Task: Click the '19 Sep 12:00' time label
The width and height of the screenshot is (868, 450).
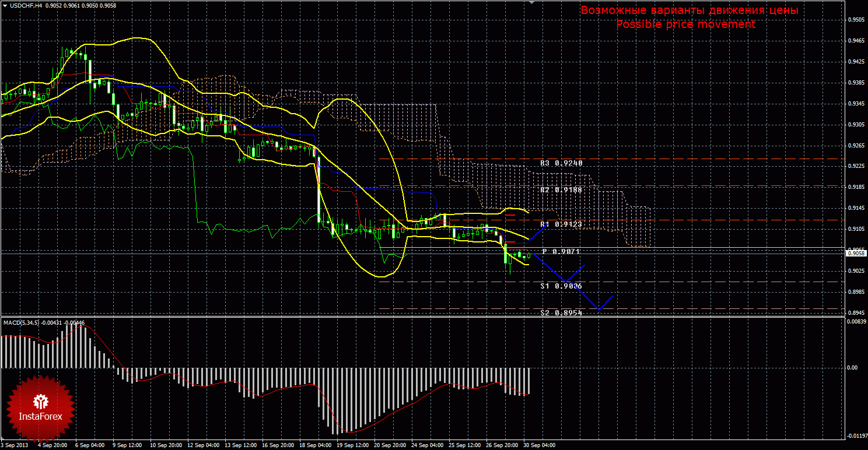Action: (352, 445)
